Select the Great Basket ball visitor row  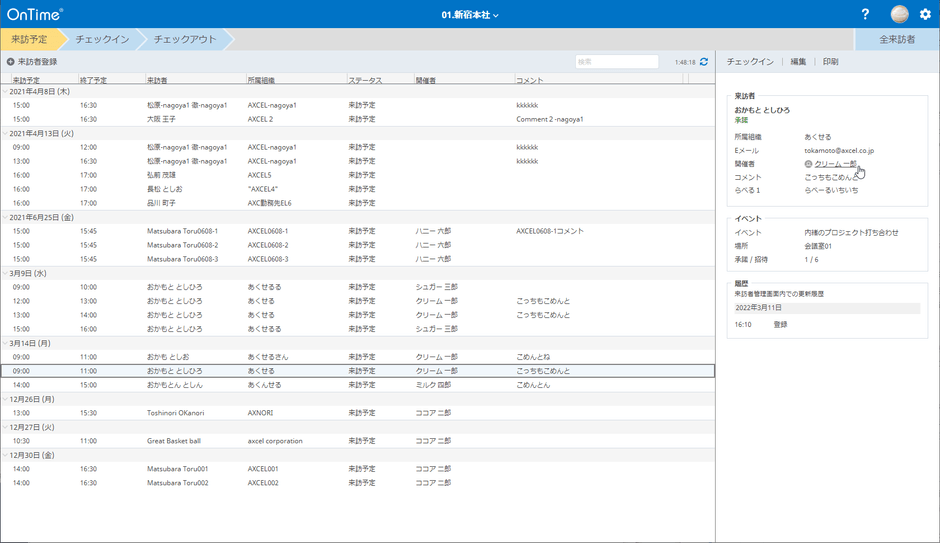click(174, 441)
